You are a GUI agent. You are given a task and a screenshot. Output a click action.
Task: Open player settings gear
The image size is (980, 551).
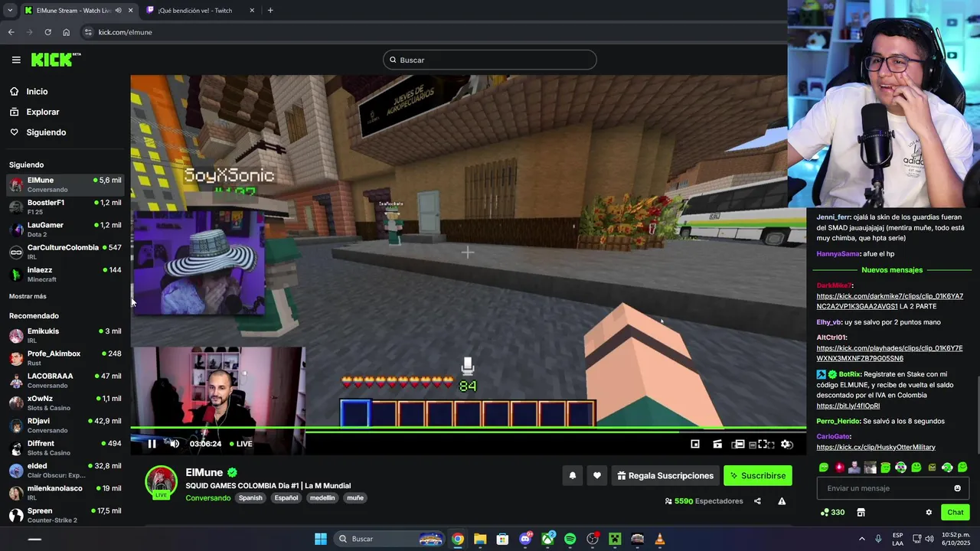786,444
